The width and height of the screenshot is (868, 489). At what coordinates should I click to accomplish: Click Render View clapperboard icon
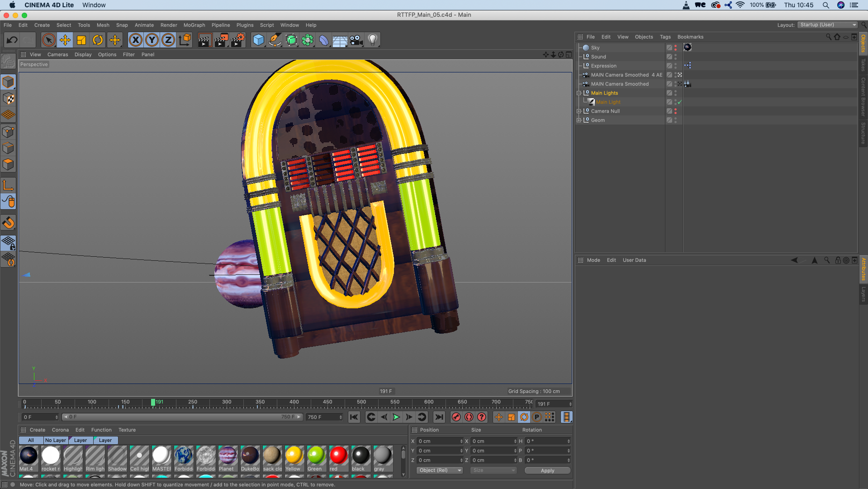click(204, 40)
